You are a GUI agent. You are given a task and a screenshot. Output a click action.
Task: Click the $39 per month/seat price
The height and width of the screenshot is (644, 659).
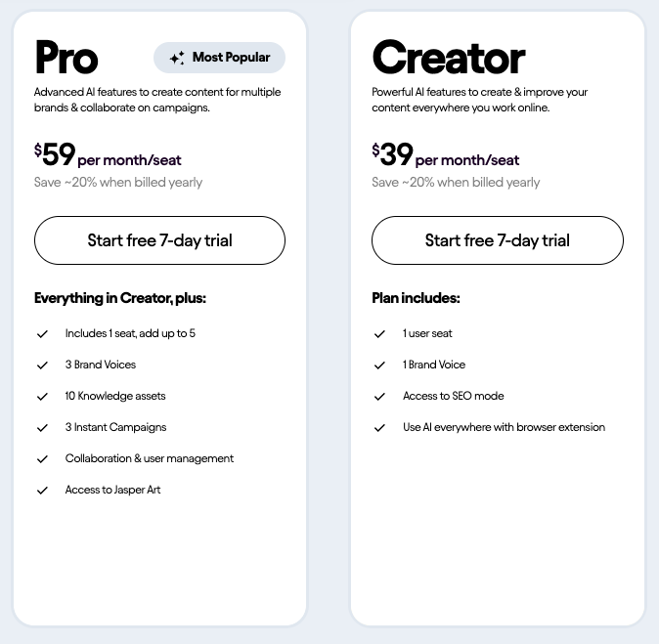point(445,155)
